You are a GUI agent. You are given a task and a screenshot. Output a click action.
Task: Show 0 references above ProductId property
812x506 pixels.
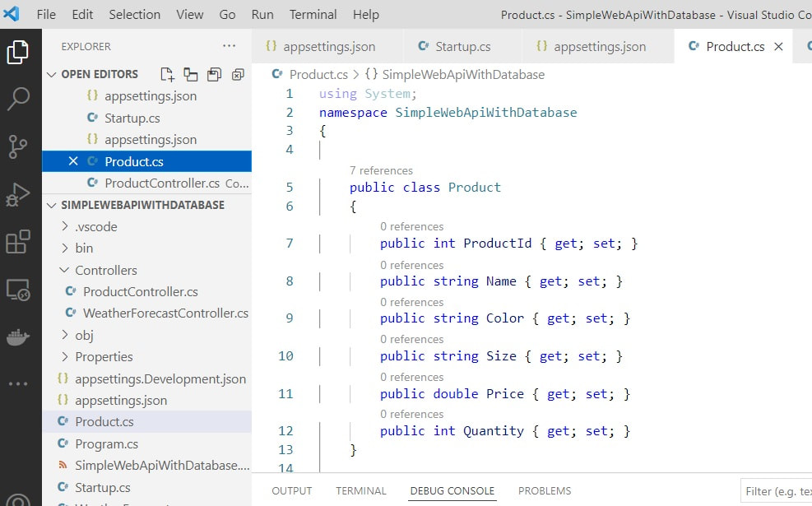click(411, 226)
